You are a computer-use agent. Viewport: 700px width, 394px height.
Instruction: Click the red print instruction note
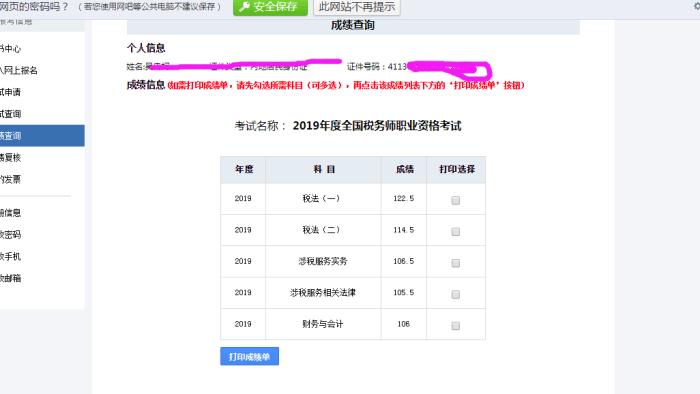[x=346, y=85]
